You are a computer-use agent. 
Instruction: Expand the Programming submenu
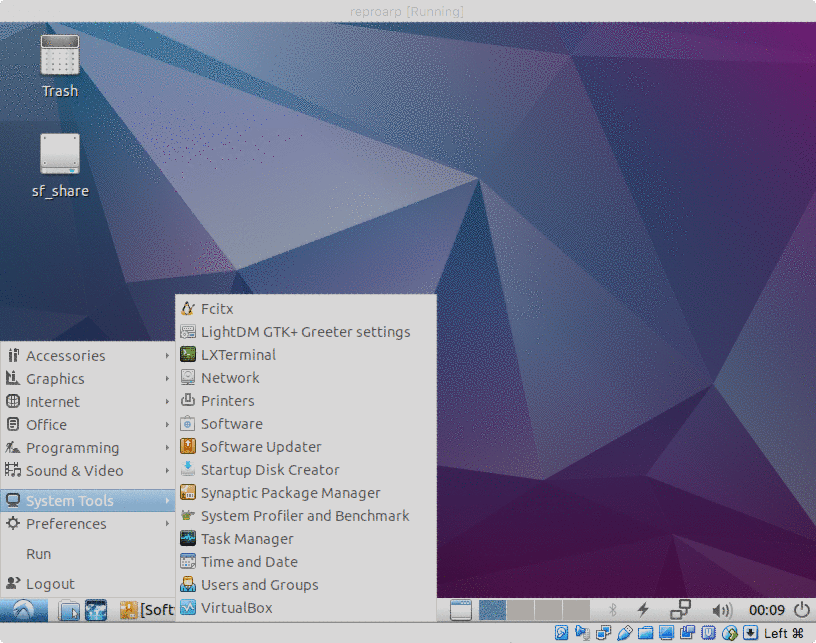coord(87,447)
